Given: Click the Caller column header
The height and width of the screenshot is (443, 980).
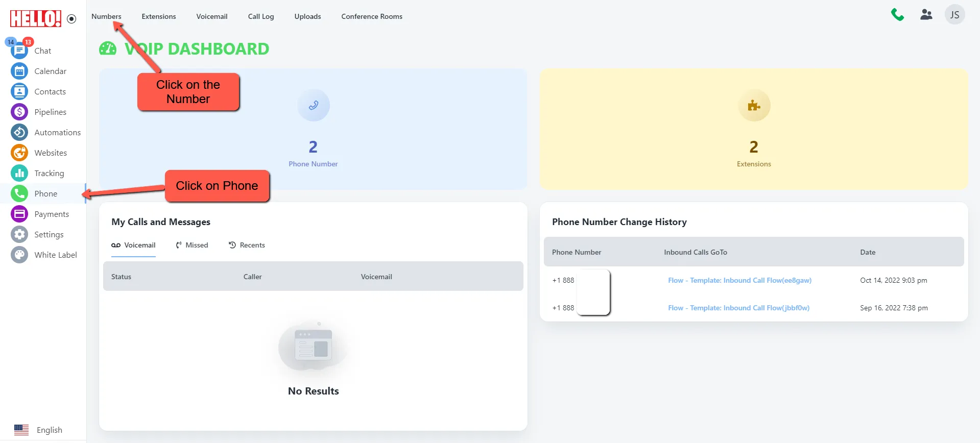Looking at the screenshot, I should pyautogui.click(x=252, y=277).
